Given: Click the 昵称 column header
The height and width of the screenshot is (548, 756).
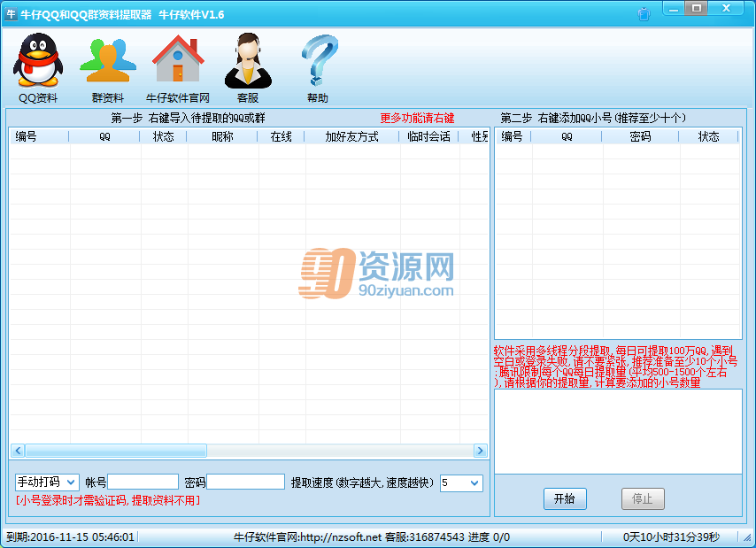Looking at the screenshot, I should pyautogui.click(x=222, y=137).
